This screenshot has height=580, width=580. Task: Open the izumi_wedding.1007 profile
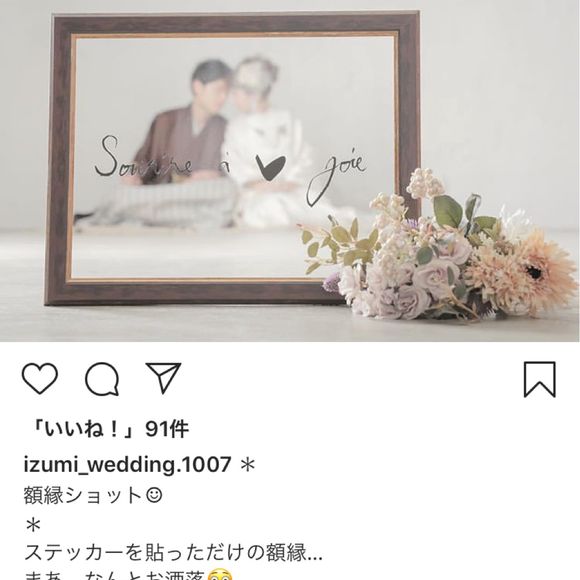tap(128, 464)
